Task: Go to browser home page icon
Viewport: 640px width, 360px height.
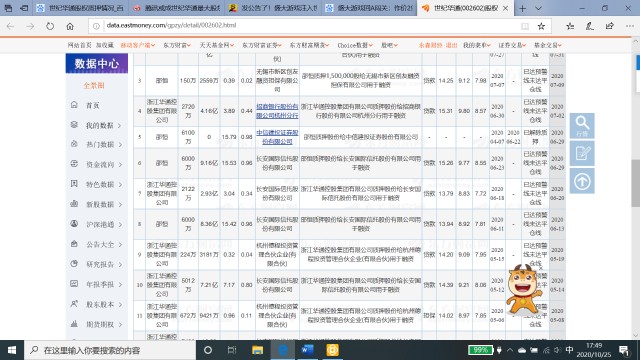Action: pyautogui.click(x=70, y=26)
